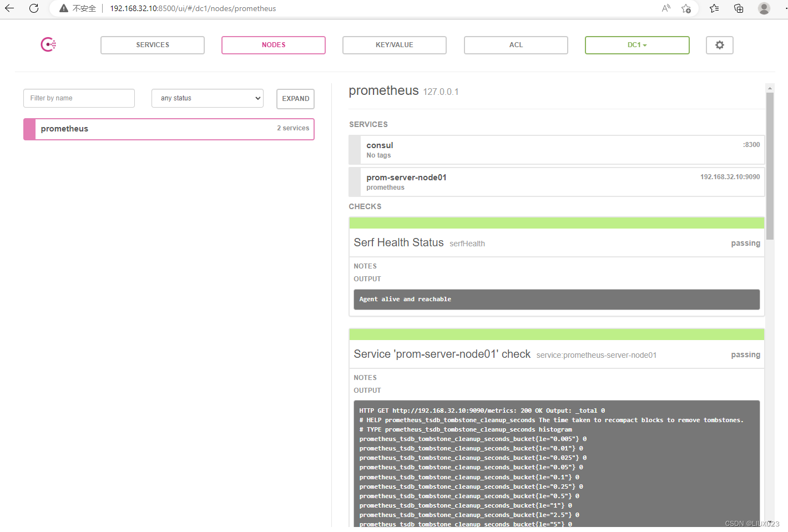Click the EXPAND button

click(296, 99)
